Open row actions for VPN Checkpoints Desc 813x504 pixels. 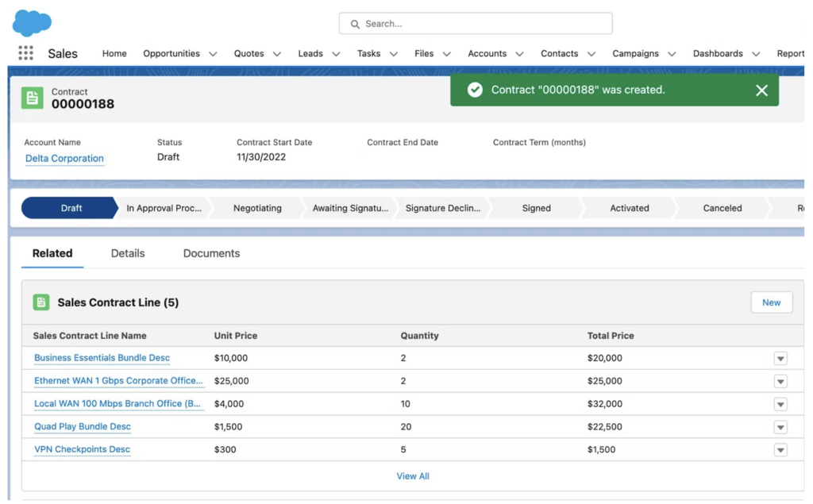tap(780, 450)
